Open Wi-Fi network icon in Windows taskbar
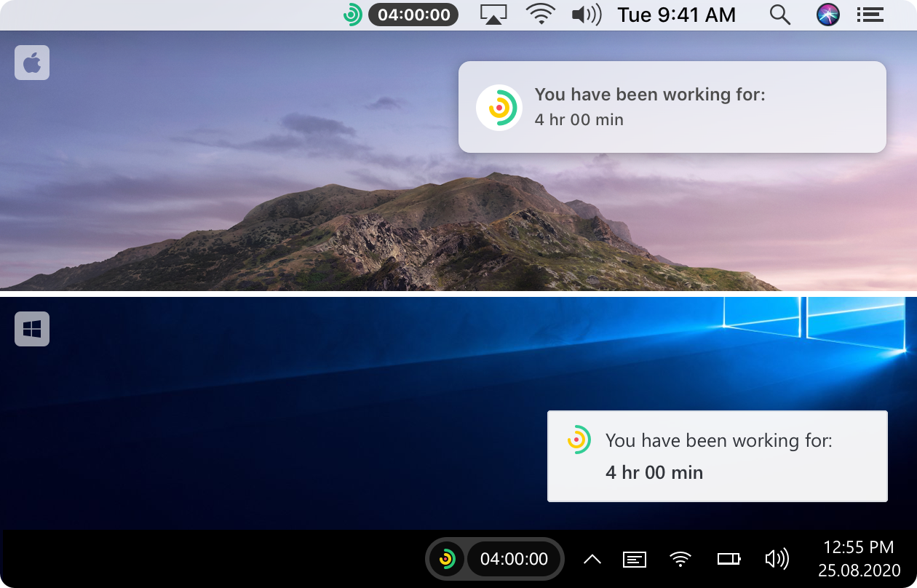This screenshot has height=588, width=917. (680, 559)
